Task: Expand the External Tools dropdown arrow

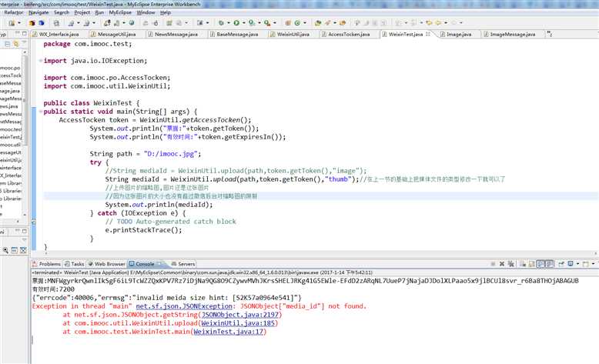Action: pyautogui.click(x=275, y=23)
